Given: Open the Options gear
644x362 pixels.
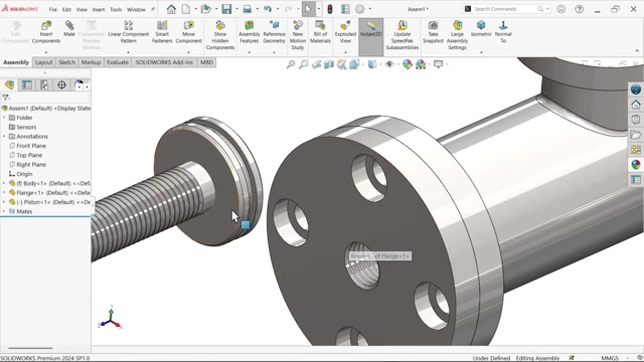Looking at the screenshot, I should 360,9.
